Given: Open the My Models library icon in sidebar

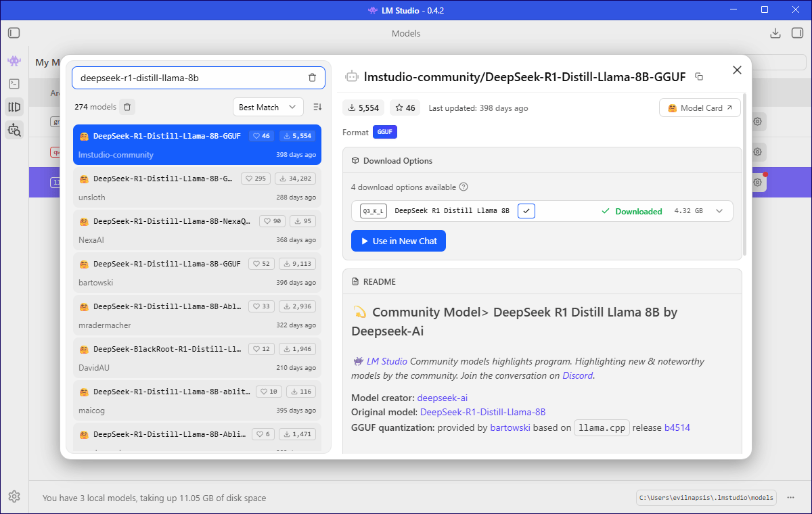Looking at the screenshot, I should (x=14, y=107).
